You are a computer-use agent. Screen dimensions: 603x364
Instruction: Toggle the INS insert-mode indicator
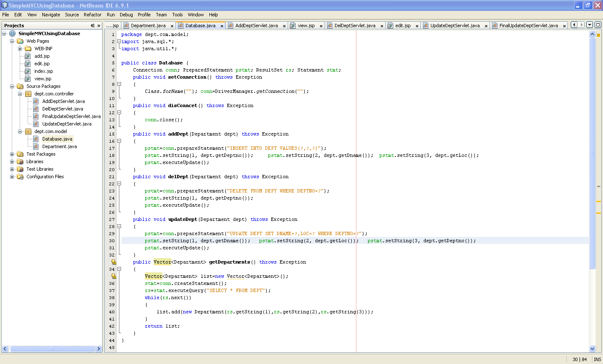tap(597, 359)
